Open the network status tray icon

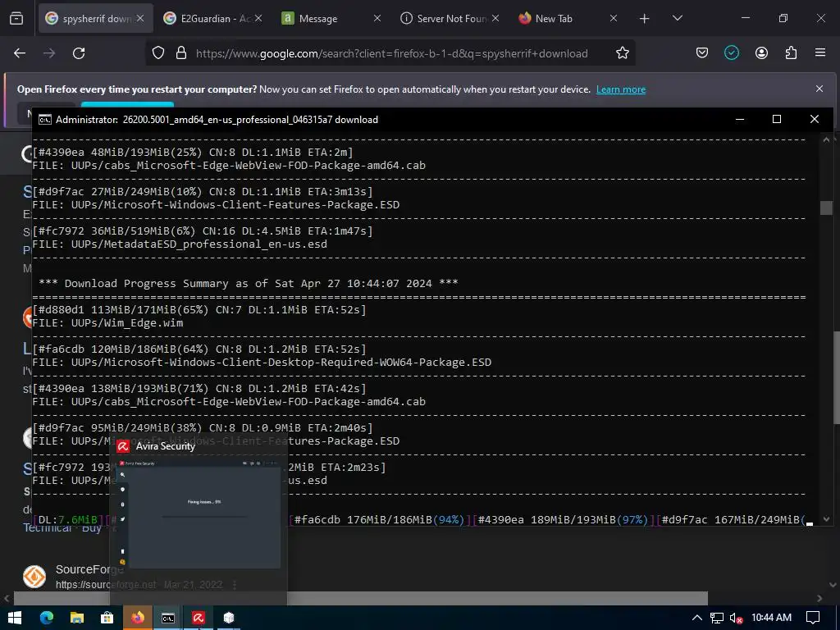click(717, 618)
